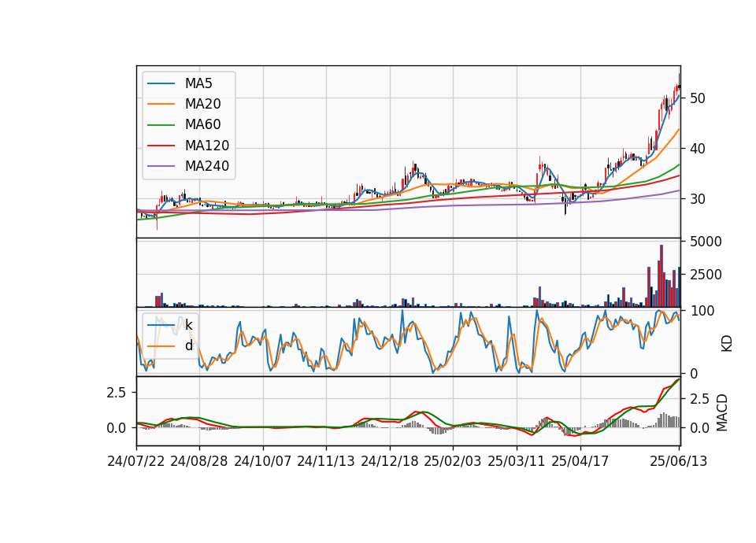Viewport: 756px width, 543px height.
Task: Click the price axis value 50
Action: click(697, 98)
